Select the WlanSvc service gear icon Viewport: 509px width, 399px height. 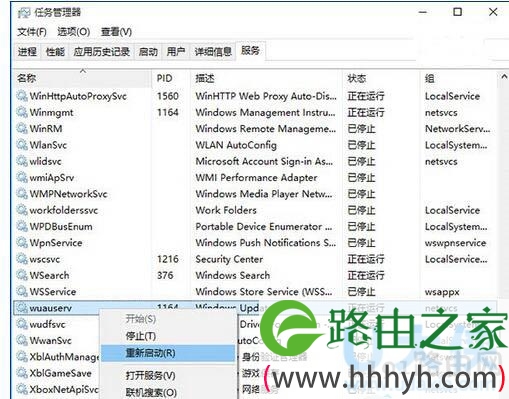[x=22, y=145]
